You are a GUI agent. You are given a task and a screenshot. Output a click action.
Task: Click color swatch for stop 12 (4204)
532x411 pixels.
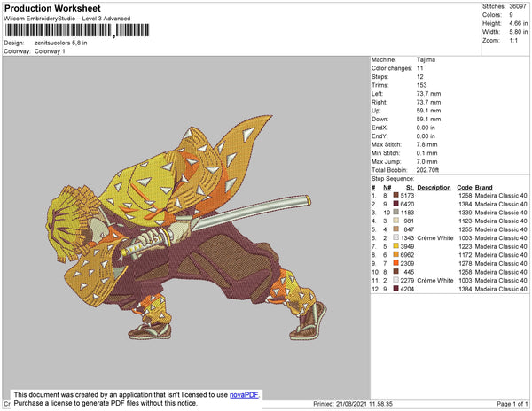pyautogui.click(x=395, y=289)
